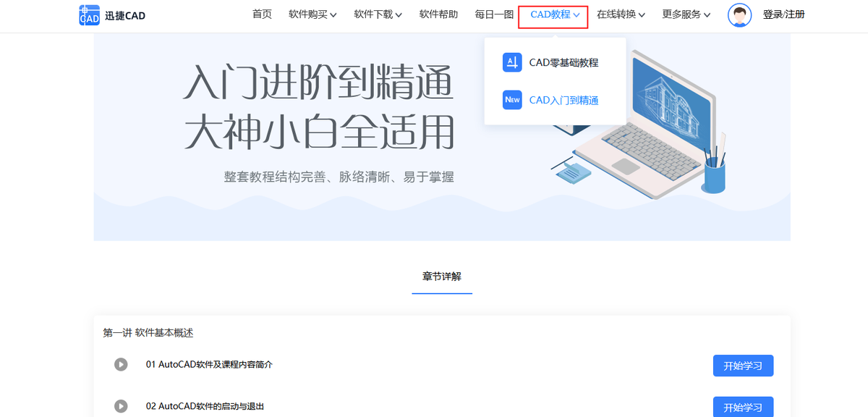Screen dimensions: 868x417
Task: Click 登录/注册 link
Action: [x=783, y=14]
